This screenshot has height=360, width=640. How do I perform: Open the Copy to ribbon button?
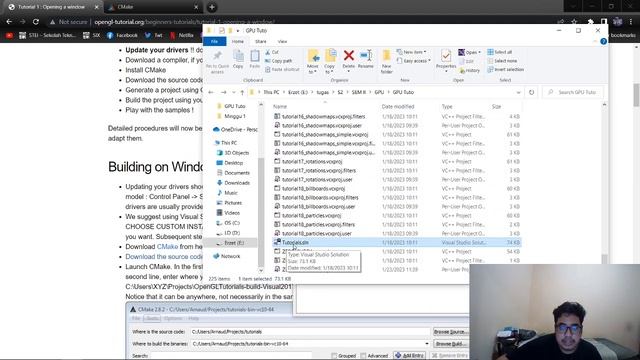(x=330, y=61)
